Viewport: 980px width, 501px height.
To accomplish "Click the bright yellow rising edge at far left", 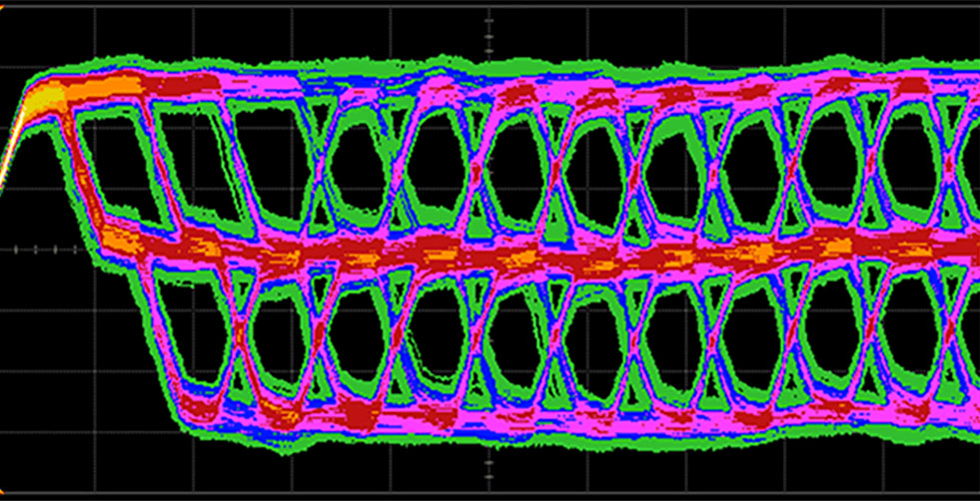I will click(12, 140).
